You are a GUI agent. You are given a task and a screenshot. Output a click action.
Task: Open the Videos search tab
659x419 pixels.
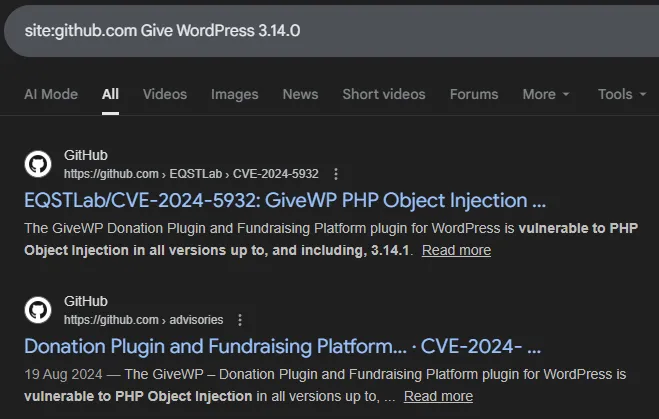(165, 94)
